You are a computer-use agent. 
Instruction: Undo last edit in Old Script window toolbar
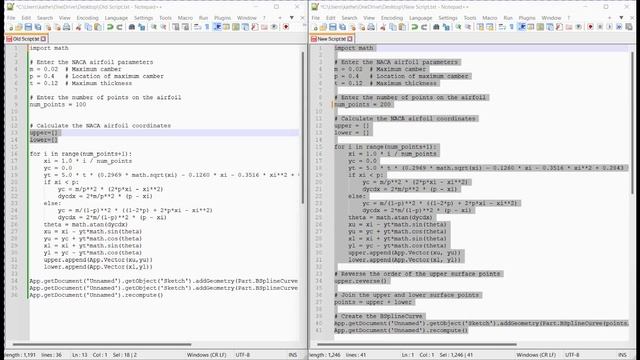[110, 27]
